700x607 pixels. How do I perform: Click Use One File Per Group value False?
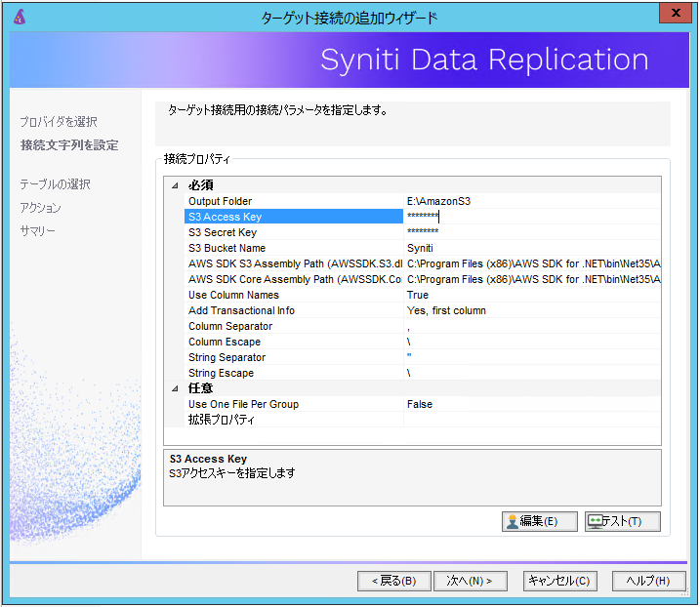pyautogui.click(x=532, y=404)
